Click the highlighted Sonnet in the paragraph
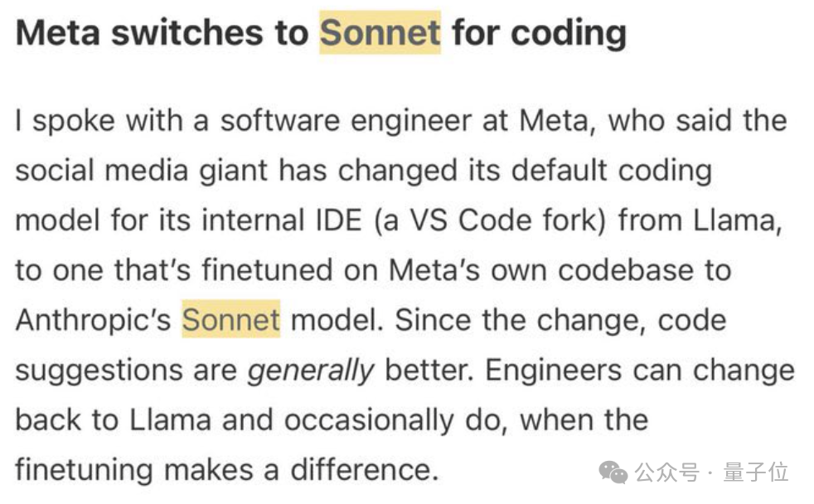Screen dimensions: 814x504 point(231,320)
